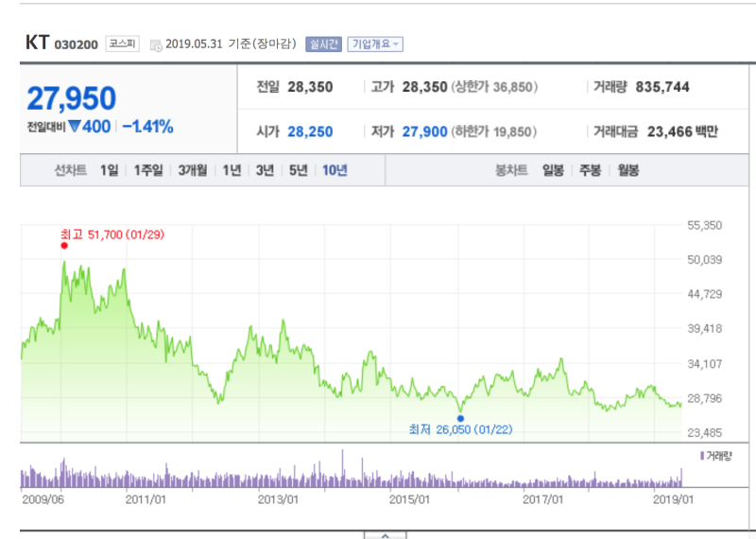Click the 2013/01 x-axis date label

point(278,499)
